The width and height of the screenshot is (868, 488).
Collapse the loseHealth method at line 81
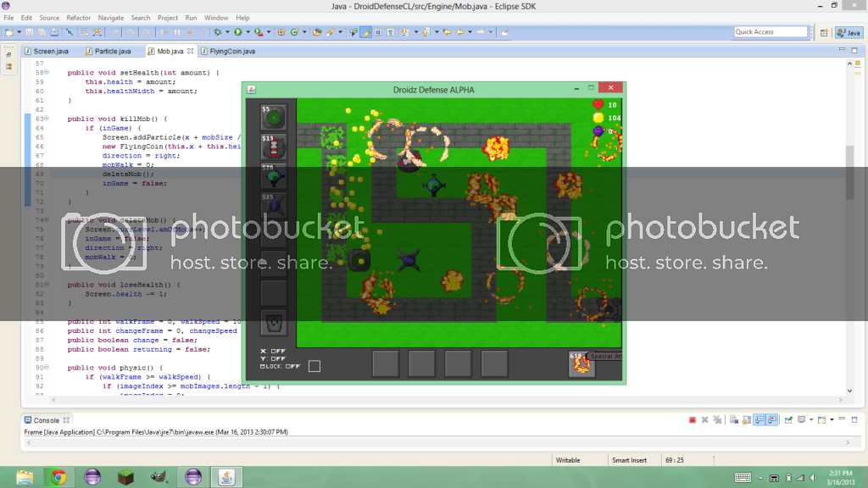tap(47, 284)
